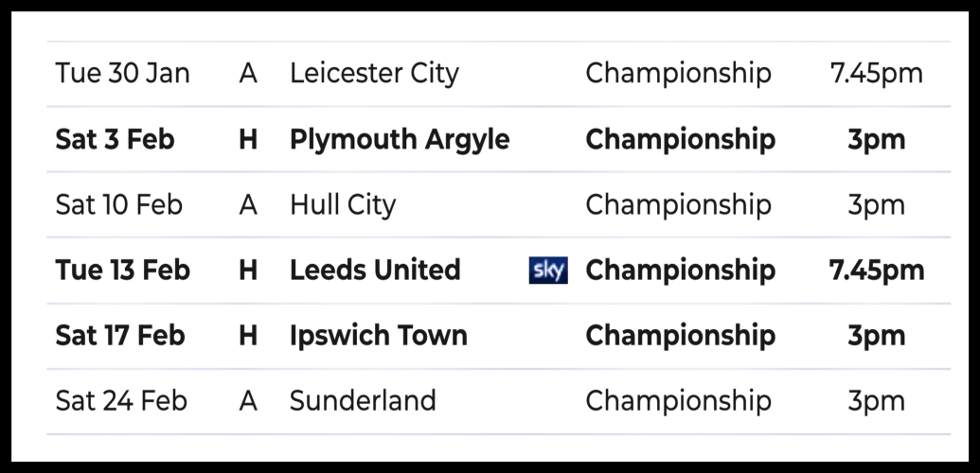Click the Tue 30 Jan date
Image resolution: width=980 pixels, height=473 pixels.
point(123,74)
